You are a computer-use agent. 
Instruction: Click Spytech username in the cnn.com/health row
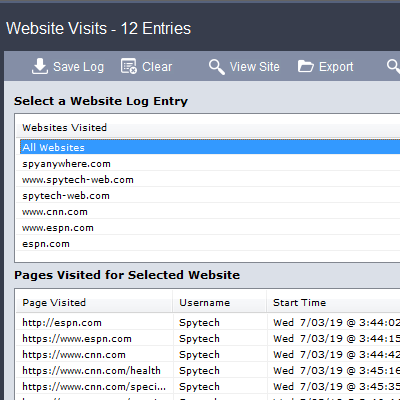pyautogui.click(x=199, y=371)
